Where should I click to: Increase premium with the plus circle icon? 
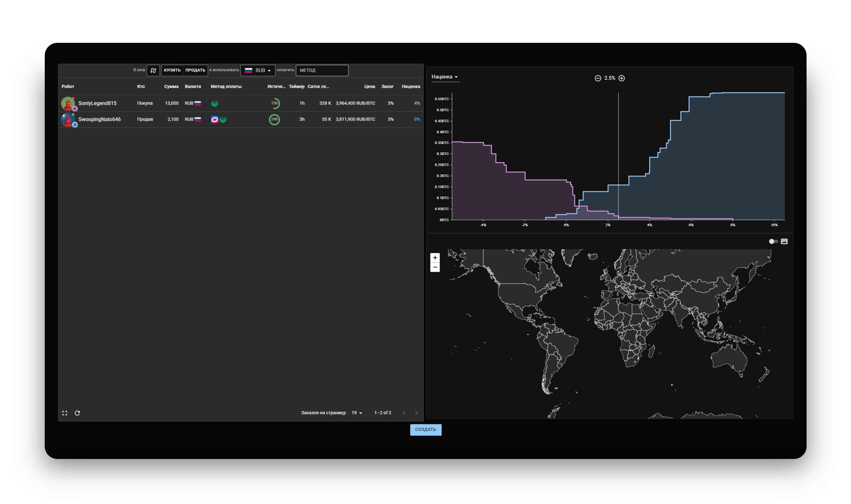[622, 78]
